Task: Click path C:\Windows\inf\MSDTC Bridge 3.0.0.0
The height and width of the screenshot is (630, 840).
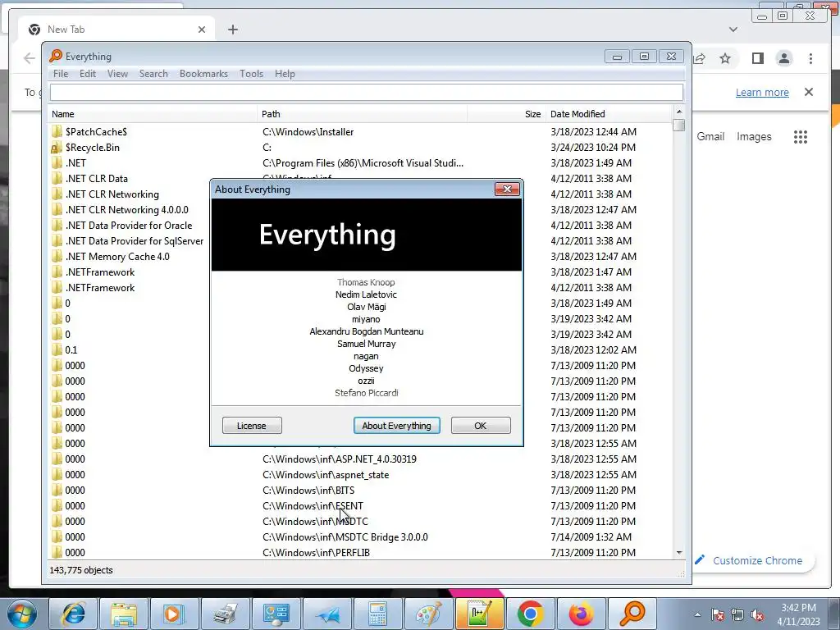Action: pyautogui.click(x=345, y=536)
